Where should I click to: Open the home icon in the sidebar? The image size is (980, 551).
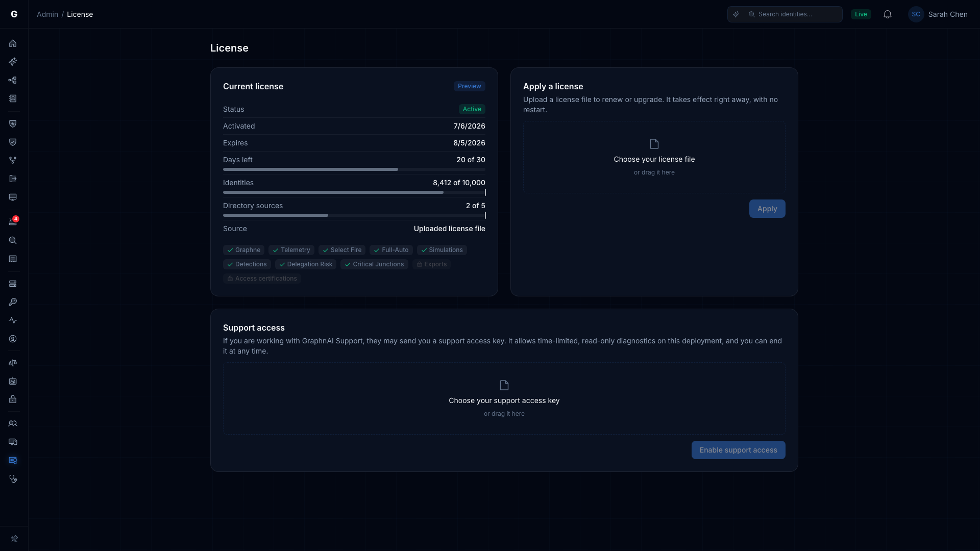point(13,43)
